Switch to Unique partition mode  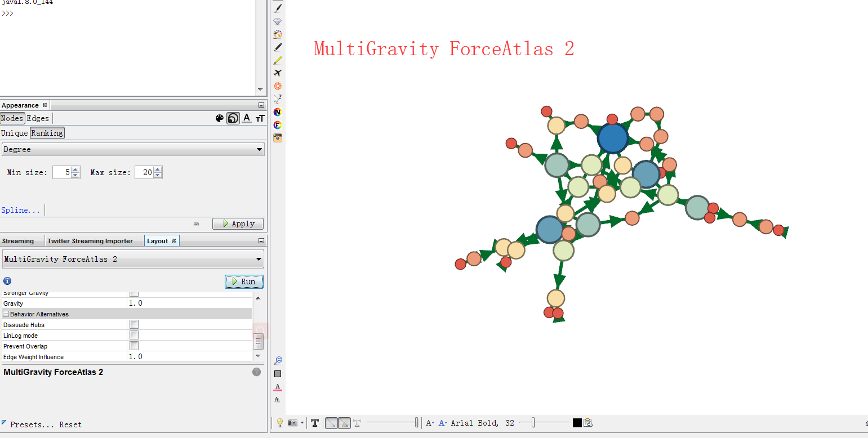pyautogui.click(x=15, y=133)
